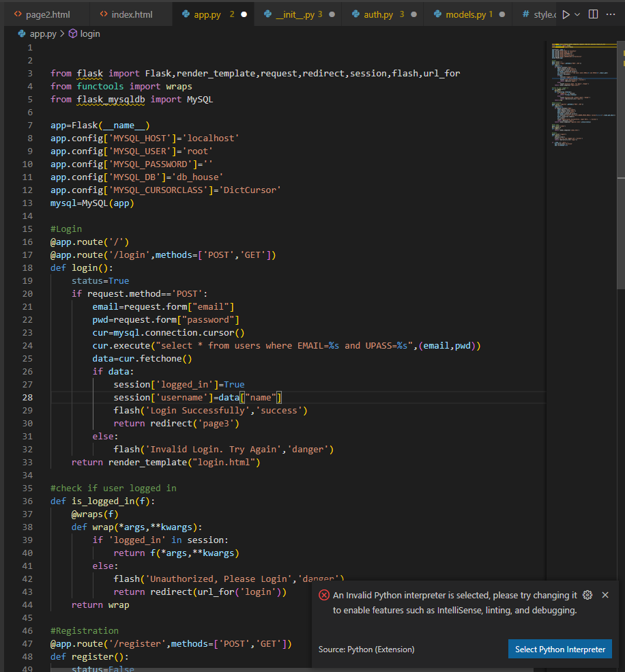Open the run options dropdown chevron
The height and width of the screenshot is (672, 625).
coord(578,14)
